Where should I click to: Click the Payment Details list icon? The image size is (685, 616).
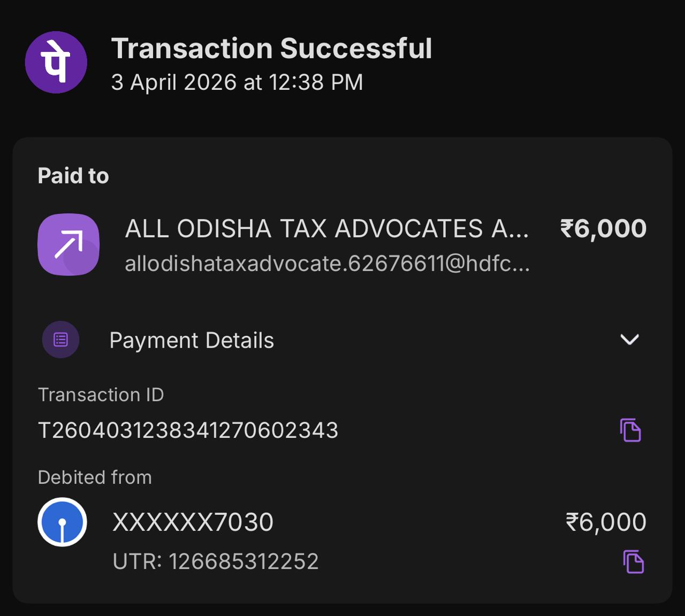click(60, 340)
